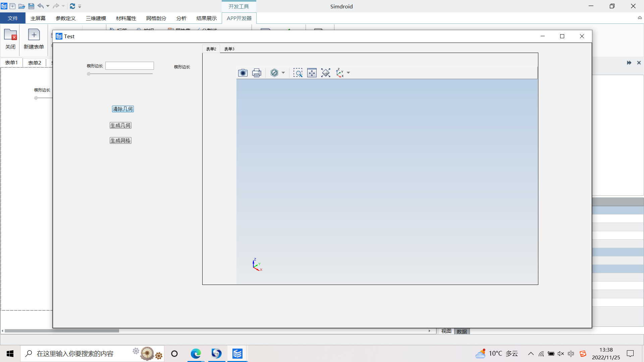Open the 网格剖分 ribbon tab
Screen dimensions: 644x362
point(156,18)
